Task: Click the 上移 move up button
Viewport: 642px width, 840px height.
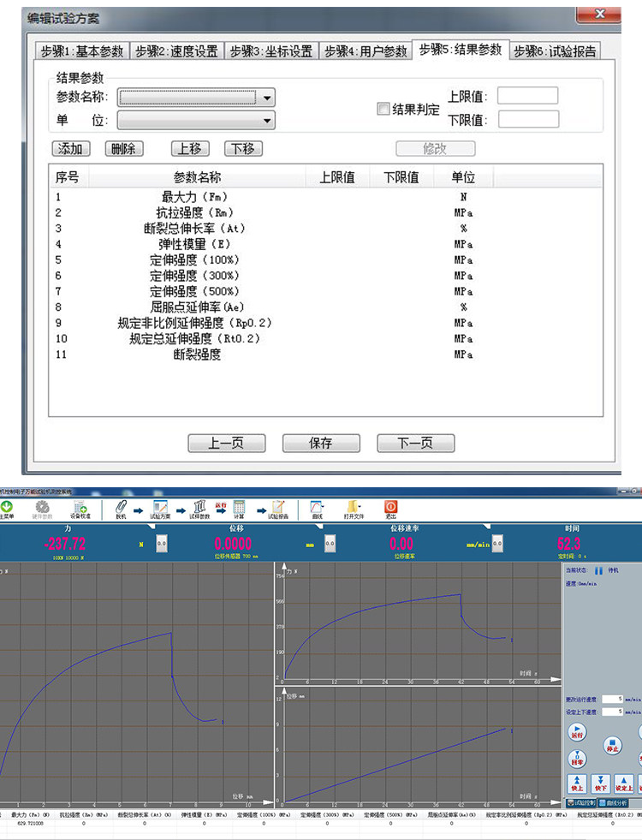Action: (x=190, y=148)
